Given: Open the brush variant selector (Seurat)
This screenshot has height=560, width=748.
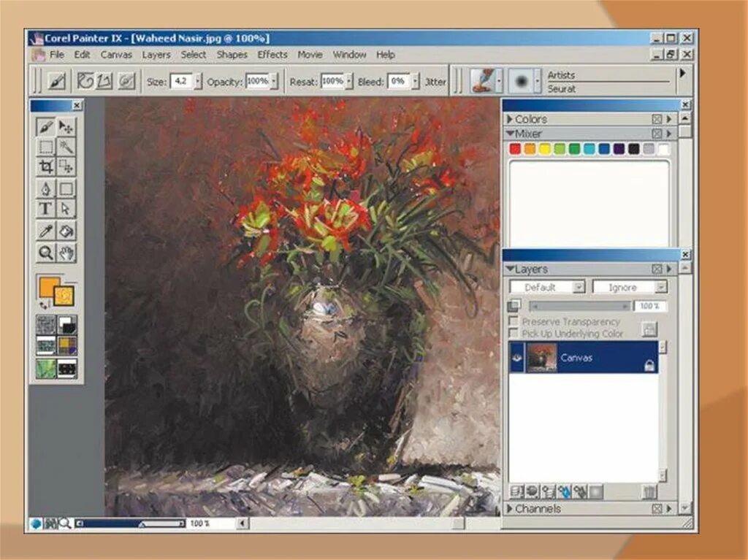Looking at the screenshot, I should coord(524,81).
